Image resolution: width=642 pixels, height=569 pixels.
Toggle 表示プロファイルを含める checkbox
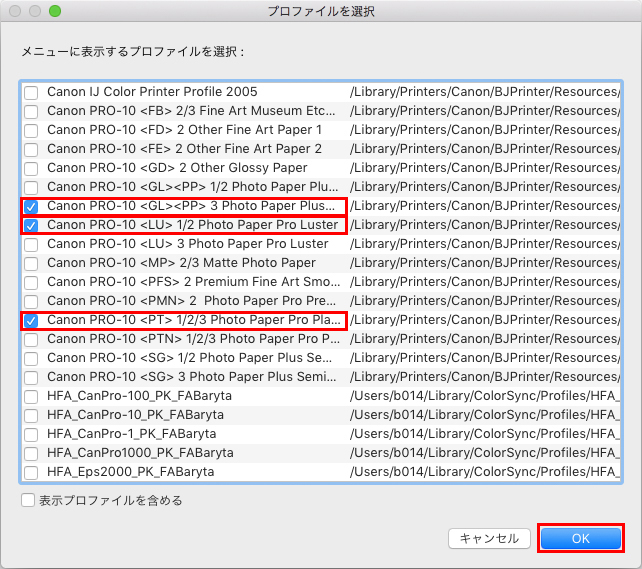click(x=28, y=500)
